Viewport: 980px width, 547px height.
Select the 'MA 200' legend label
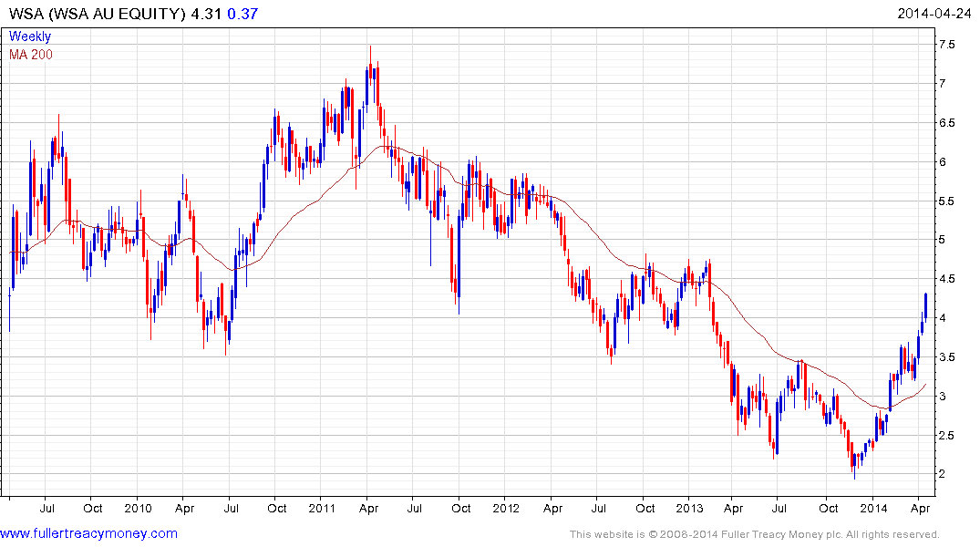coord(31,55)
